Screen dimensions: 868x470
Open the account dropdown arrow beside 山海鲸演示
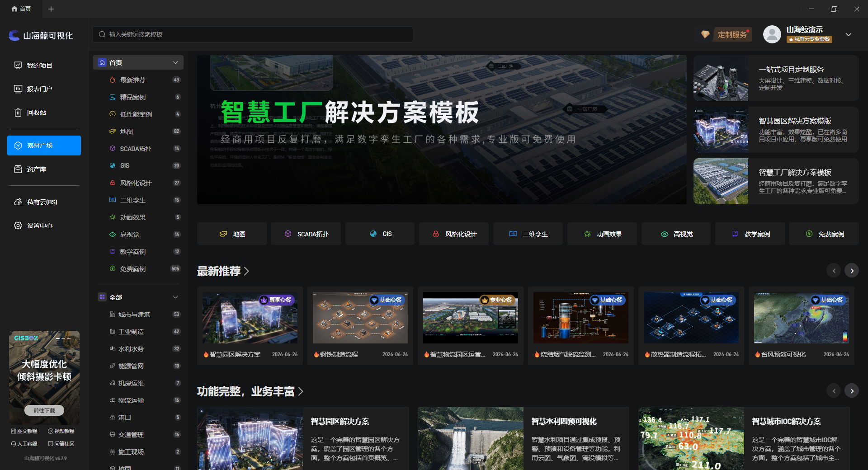tap(849, 34)
